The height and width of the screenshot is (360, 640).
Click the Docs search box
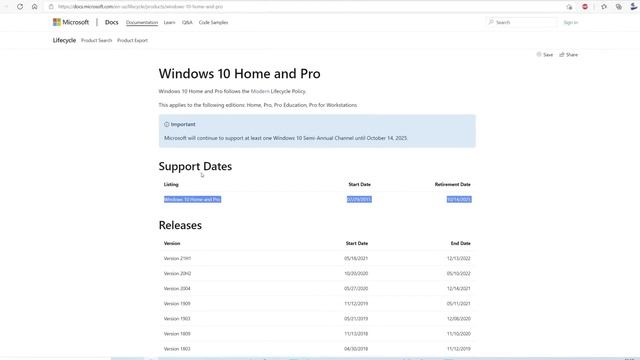pos(522,22)
